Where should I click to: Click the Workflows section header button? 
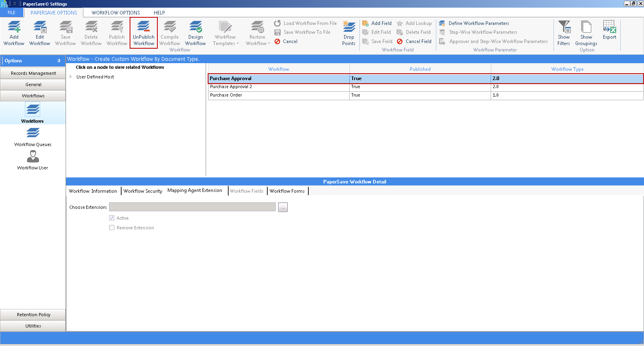tap(33, 96)
